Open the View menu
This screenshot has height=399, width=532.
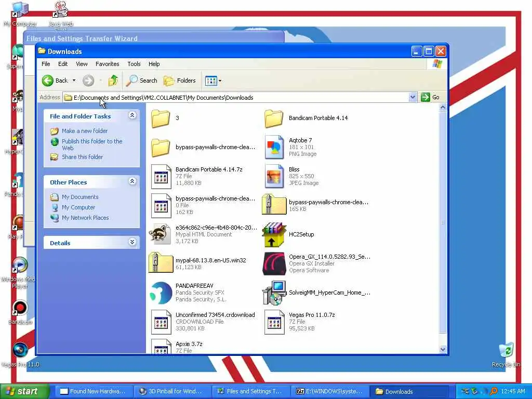click(82, 64)
